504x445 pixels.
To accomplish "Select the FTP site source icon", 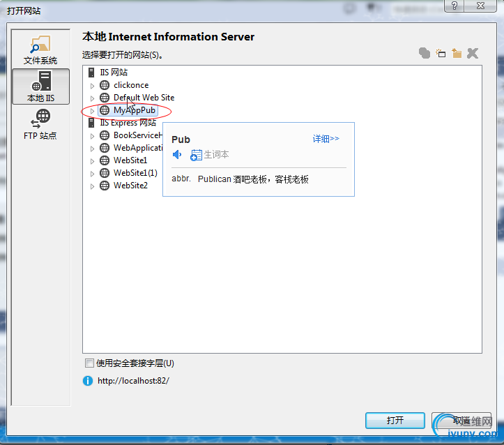I will [x=40, y=124].
